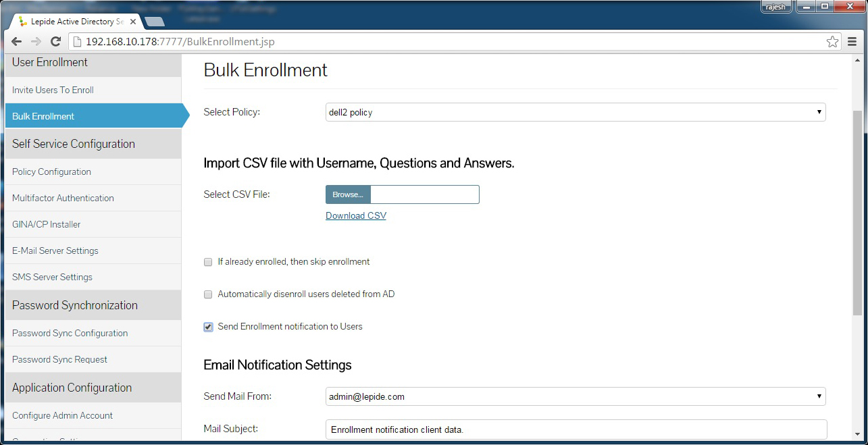Viewport: 868px width, 445px height.
Task: Uncheck 'Send Enrollment notification to Users'
Action: pyautogui.click(x=208, y=327)
